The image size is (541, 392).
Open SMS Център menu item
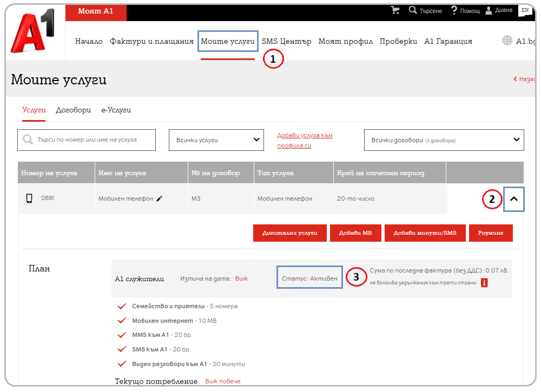[x=286, y=42]
